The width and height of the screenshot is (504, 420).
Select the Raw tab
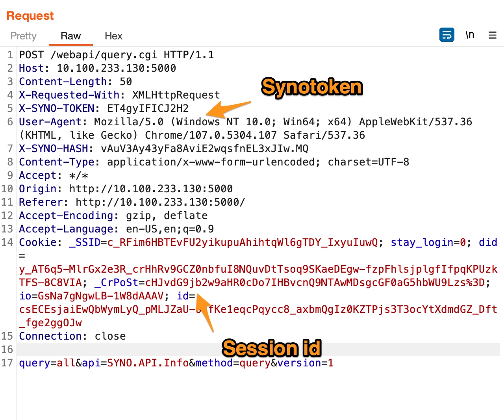70,36
